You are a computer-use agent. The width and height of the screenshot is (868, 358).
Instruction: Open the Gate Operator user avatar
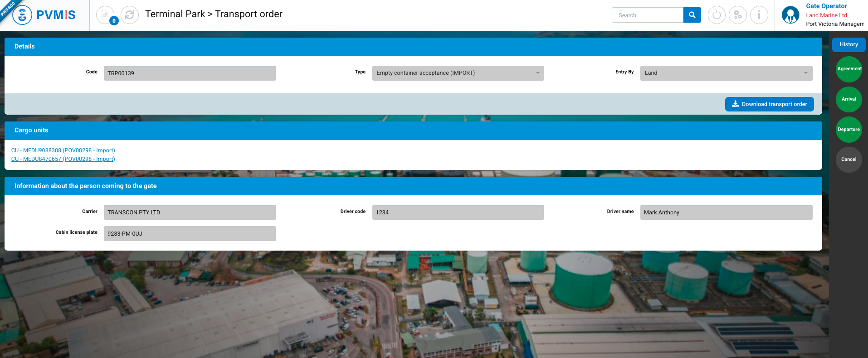[790, 15]
